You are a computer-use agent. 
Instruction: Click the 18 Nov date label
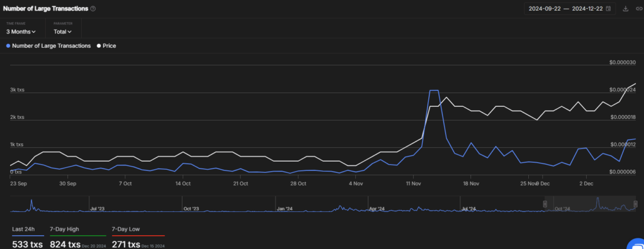[471, 184]
